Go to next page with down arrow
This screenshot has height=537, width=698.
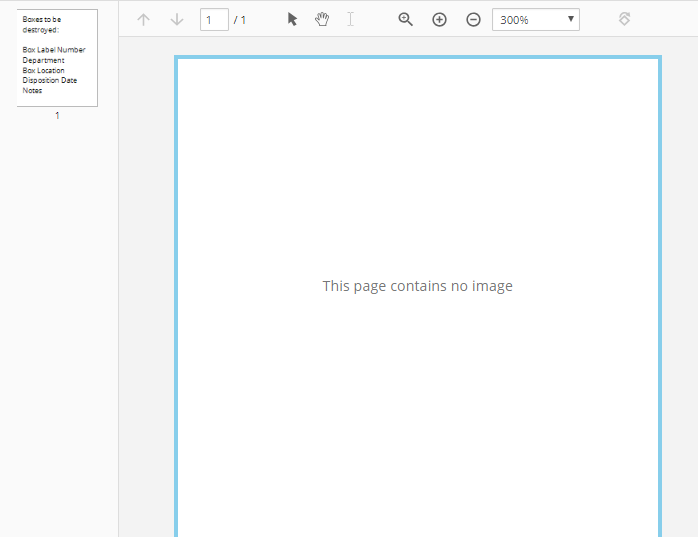click(x=177, y=19)
